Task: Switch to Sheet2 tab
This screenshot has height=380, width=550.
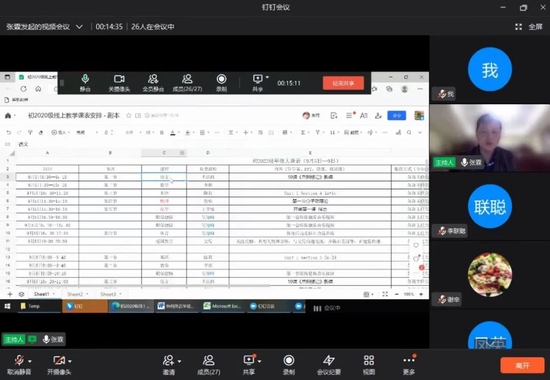Action: (x=75, y=294)
